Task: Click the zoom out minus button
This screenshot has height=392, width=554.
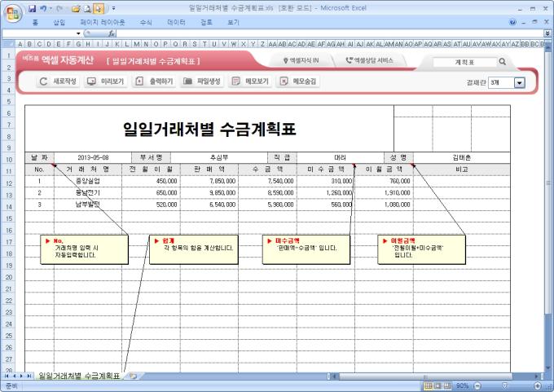Action: point(477,385)
